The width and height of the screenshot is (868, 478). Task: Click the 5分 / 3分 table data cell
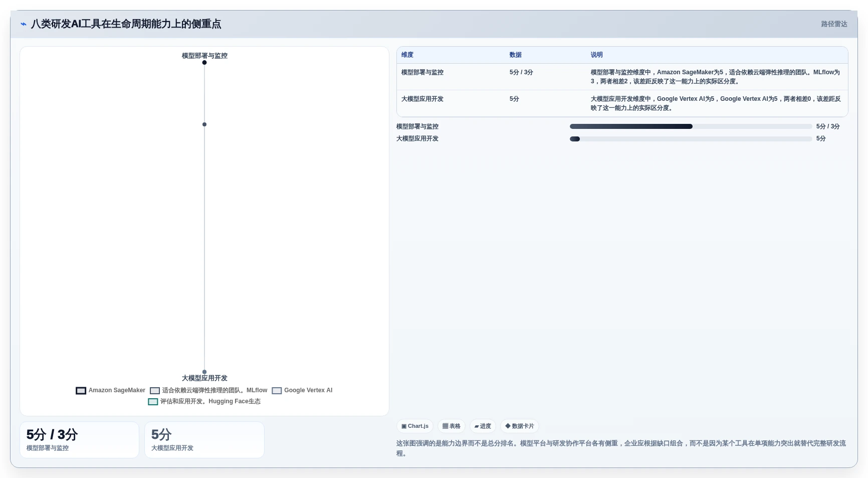pos(546,77)
